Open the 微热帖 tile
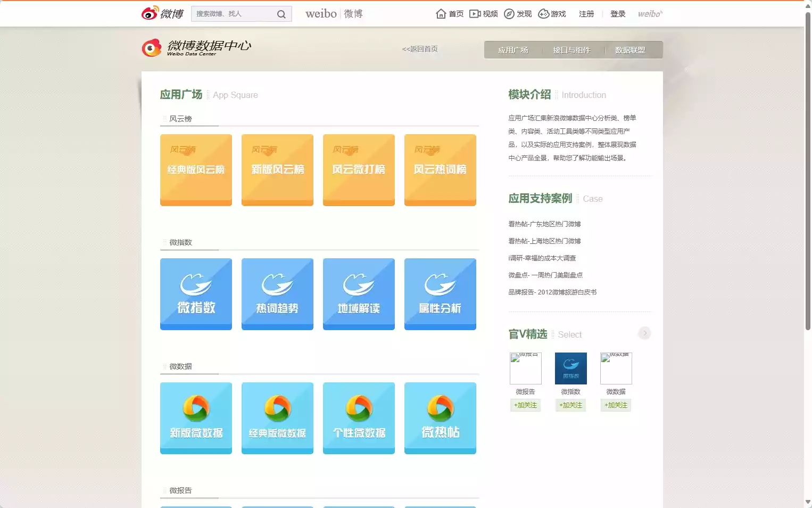The height and width of the screenshot is (508, 812). [x=440, y=418]
